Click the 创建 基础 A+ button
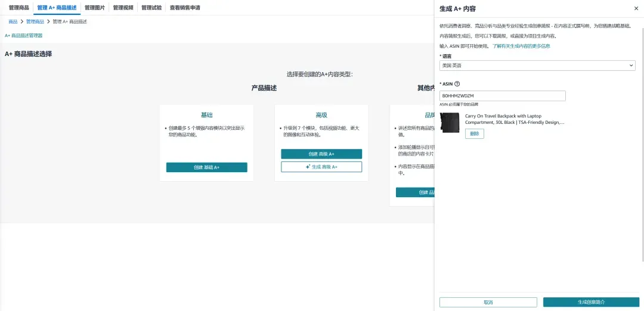This screenshot has width=644, height=311. pyautogui.click(x=206, y=167)
